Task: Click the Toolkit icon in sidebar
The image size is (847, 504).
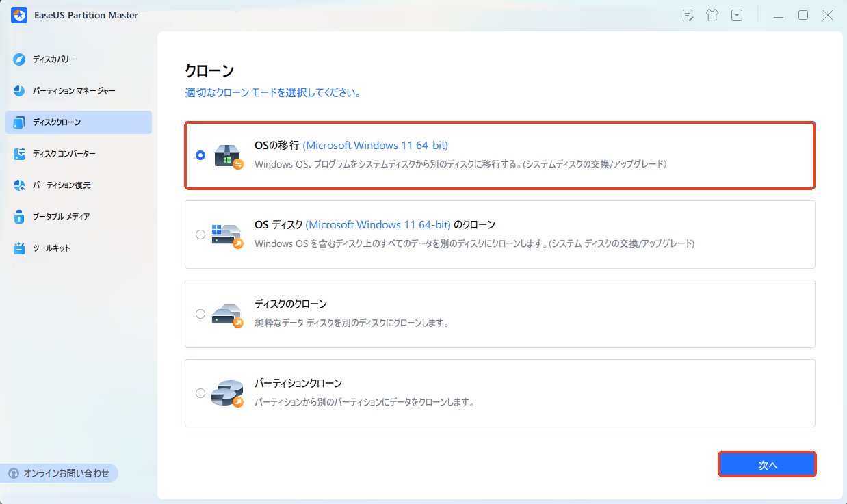Action: coord(19,248)
